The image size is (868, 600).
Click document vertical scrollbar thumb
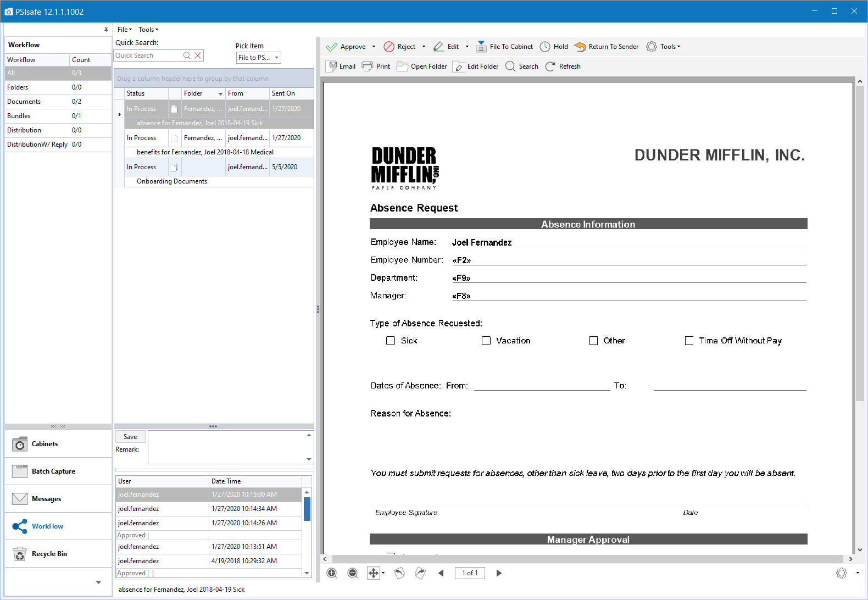[x=860, y=244]
